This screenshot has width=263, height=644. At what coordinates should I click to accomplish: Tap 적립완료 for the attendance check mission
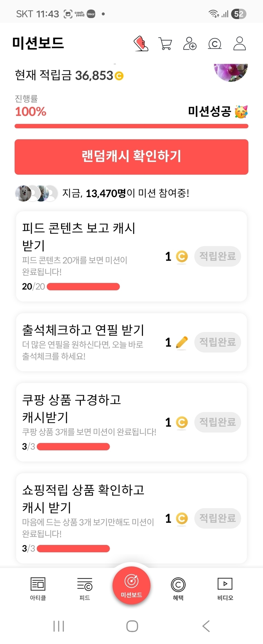217,342
